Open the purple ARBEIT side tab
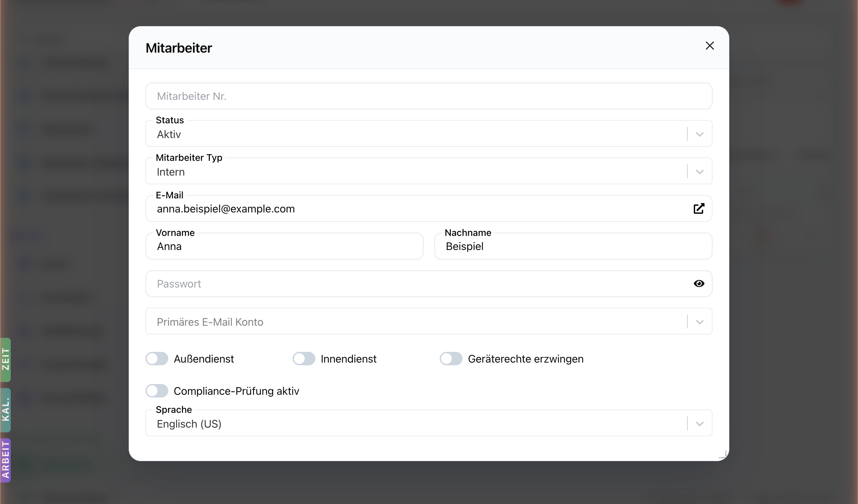The height and width of the screenshot is (504, 858). (5, 460)
